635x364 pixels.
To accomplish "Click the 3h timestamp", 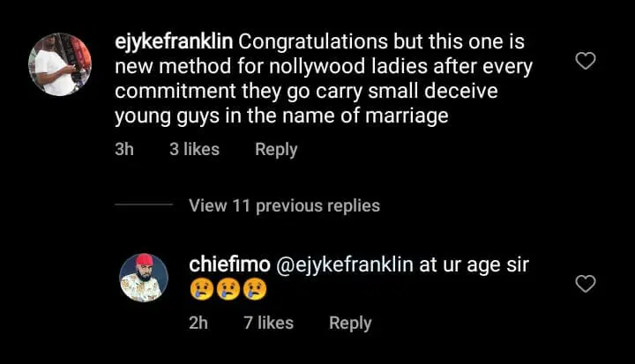I will (x=124, y=149).
